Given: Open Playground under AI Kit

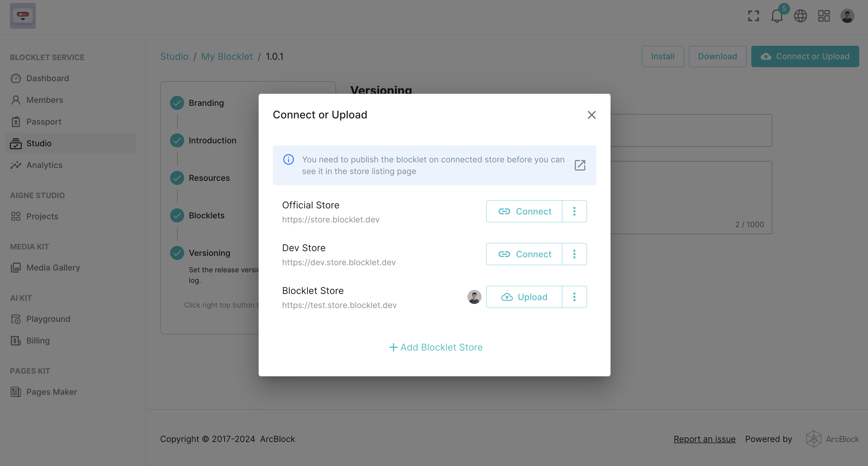Looking at the screenshot, I should pos(71,319).
